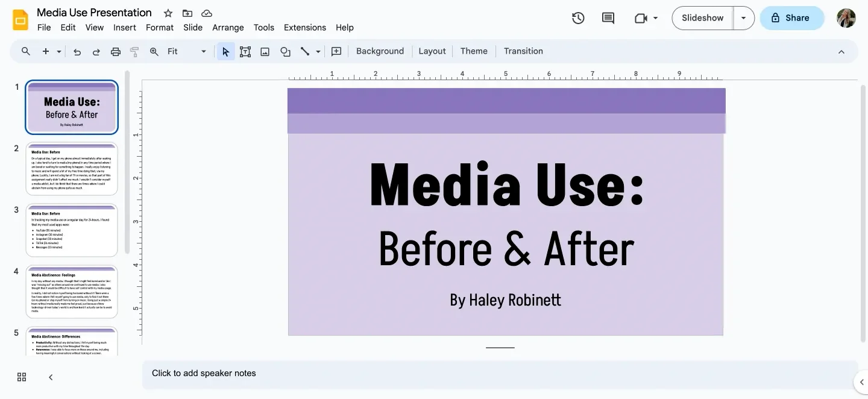Open the search menus magnifier
The height and width of the screenshot is (399, 868).
26,51
